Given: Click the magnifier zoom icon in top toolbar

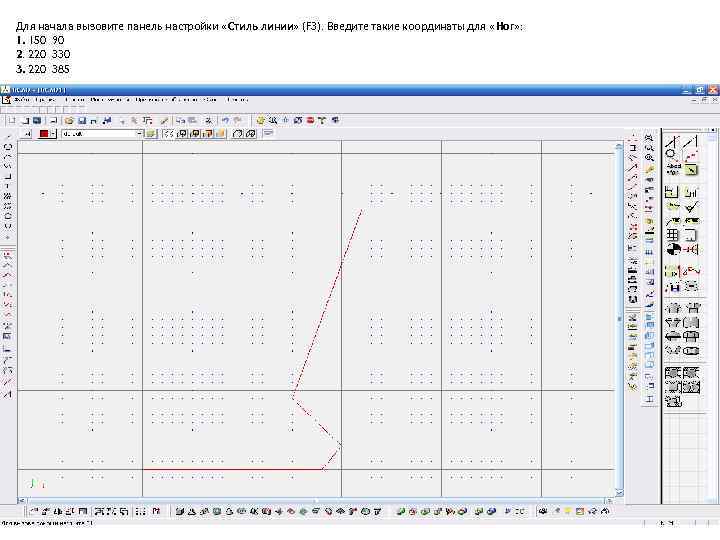Looking at the screenshot, I should [273, 120].
